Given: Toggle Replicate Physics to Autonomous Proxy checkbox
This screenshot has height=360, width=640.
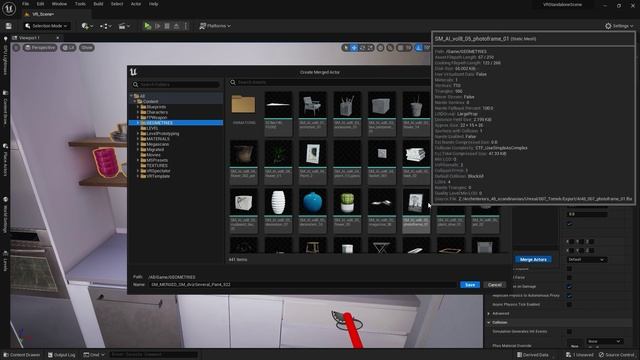Looking at the screenshot, I should pos(569,296).
